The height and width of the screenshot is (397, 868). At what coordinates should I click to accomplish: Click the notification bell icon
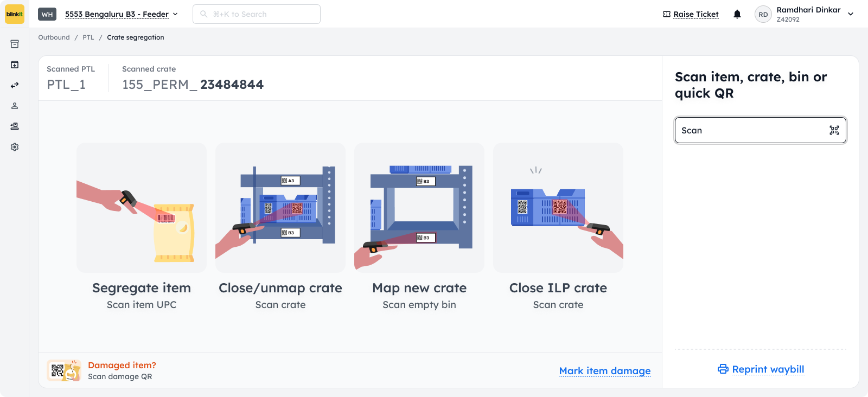point(737,14)
